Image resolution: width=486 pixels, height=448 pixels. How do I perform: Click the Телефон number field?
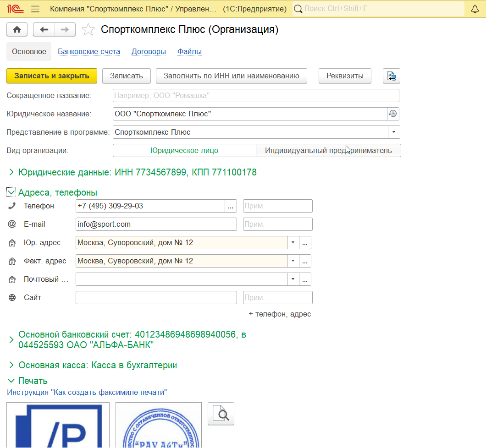[x=150, y=206]
